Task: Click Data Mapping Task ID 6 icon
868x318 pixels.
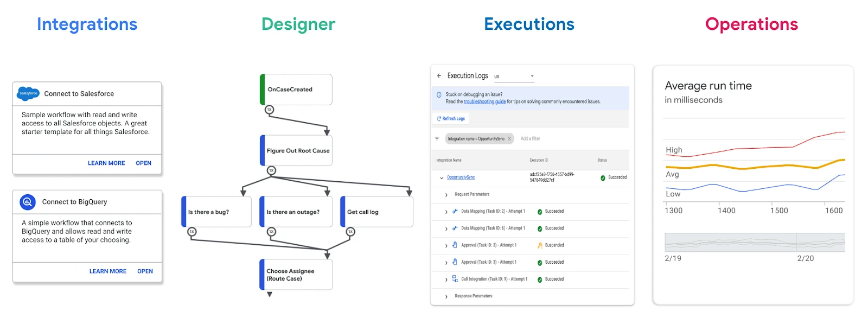Action: pos(455,228)
